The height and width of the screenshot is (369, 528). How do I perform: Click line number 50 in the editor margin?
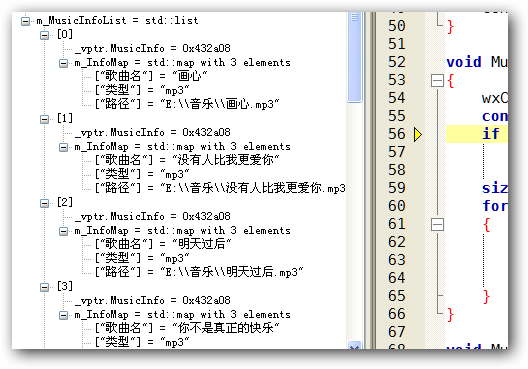(397, 26)
